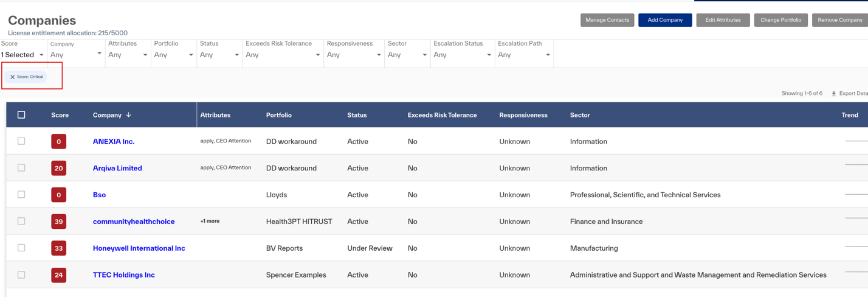Check the Honeywell International Inc row checkbox
This screenshot has width=868, height=297.
tap(21, 248)
